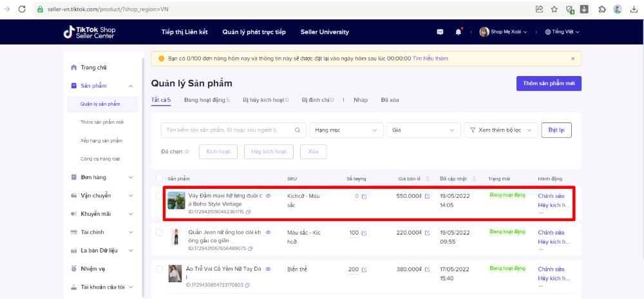Preview Áo Trễ Vai product via eye icon
Viewport: 644px width, 299px height.
(x=265, y=269)
